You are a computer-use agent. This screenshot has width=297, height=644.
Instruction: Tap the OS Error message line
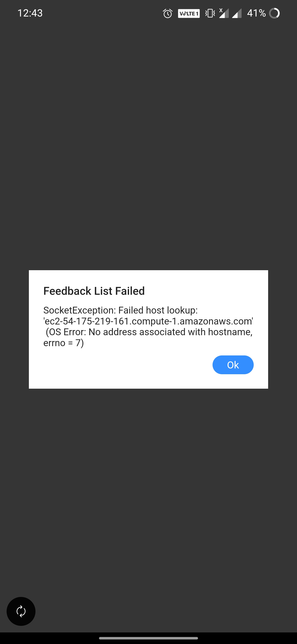click(x=149, y=332)
